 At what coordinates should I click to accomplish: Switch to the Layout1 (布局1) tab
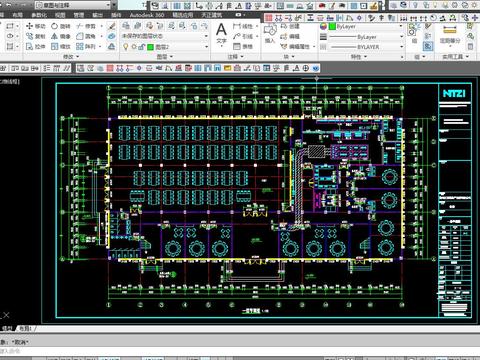click(25, 329)
